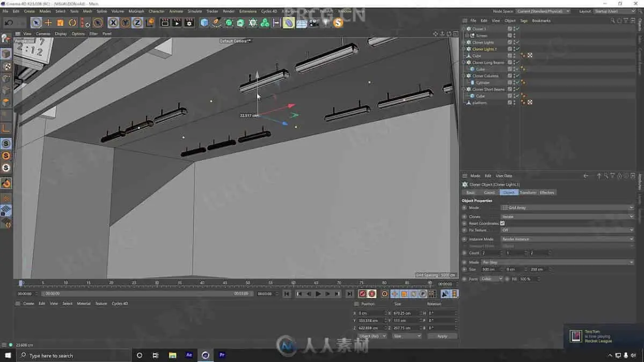Open the viewport Cameras menu
644x362 pixels.
click(x=43, y=34)
